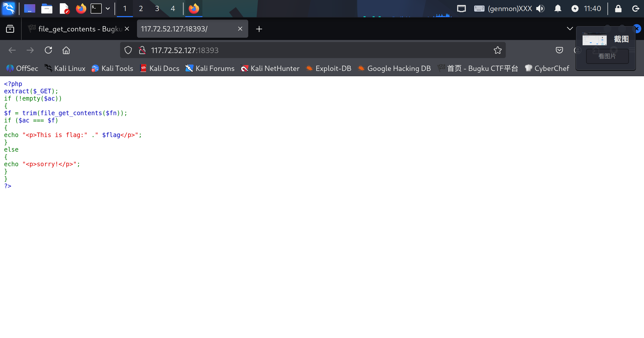Click the URL address field
644x338 pixels.
tap(302, 50)
